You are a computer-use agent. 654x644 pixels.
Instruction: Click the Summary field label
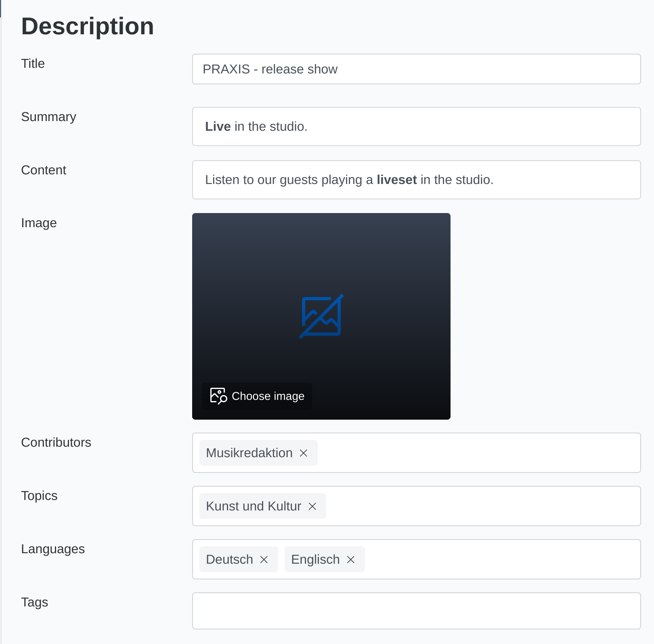click(x=48, y=117)
